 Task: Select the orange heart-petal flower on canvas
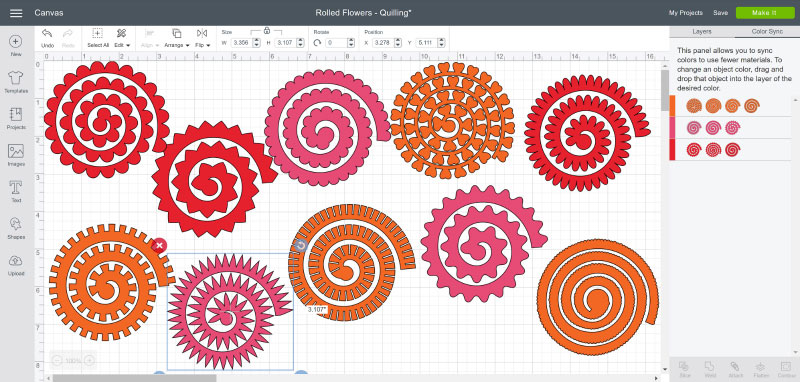pyautogui.click(x=452, y=120)
